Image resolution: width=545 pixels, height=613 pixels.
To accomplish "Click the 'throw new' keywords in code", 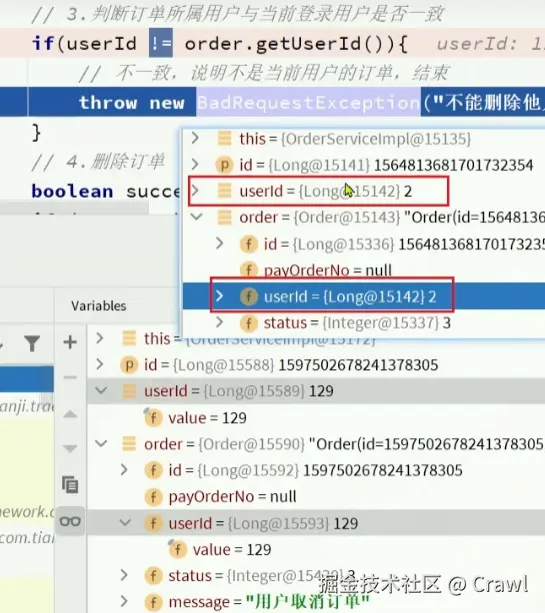I will click(x=131, y=103).
